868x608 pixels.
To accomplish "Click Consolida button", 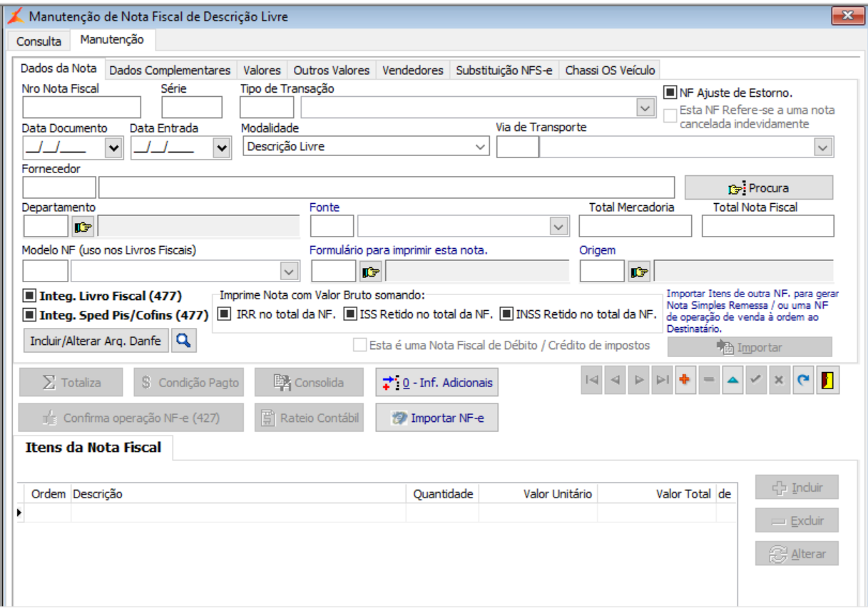I will coord(309,382).
